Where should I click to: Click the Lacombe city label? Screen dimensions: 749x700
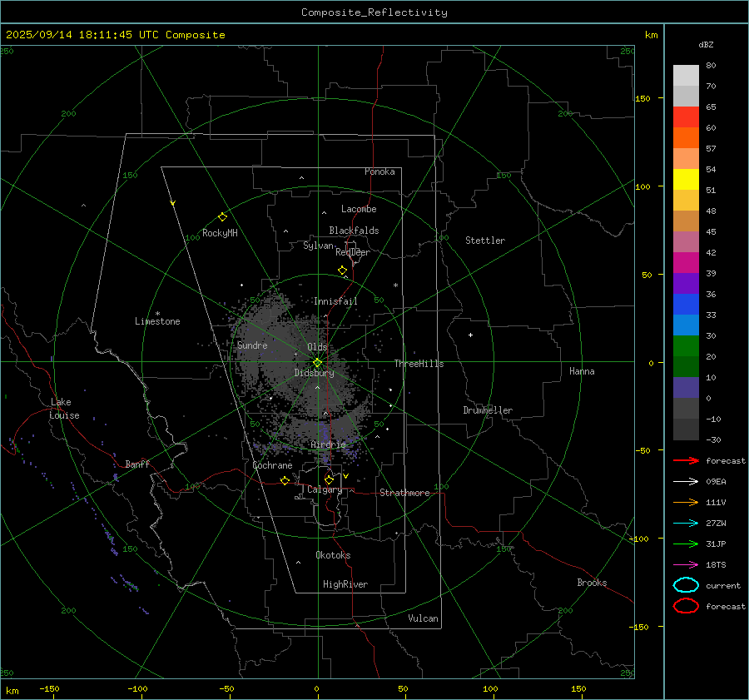coord(359,209)
